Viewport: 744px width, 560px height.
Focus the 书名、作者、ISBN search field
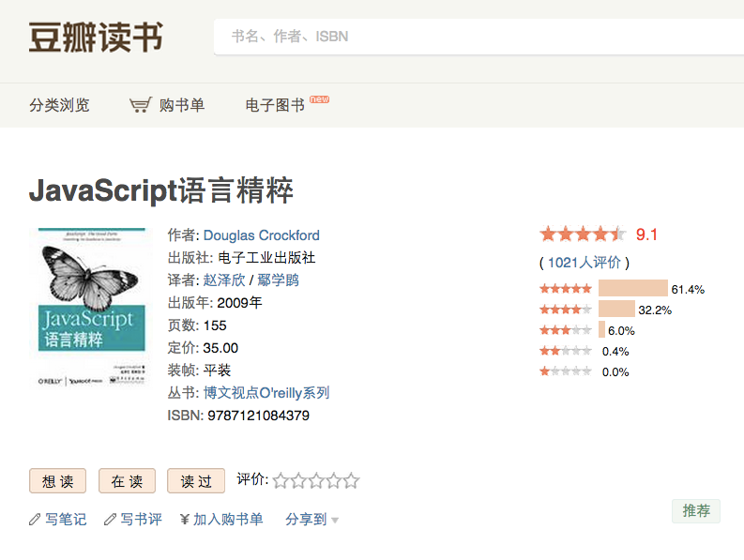pos(478,37)
